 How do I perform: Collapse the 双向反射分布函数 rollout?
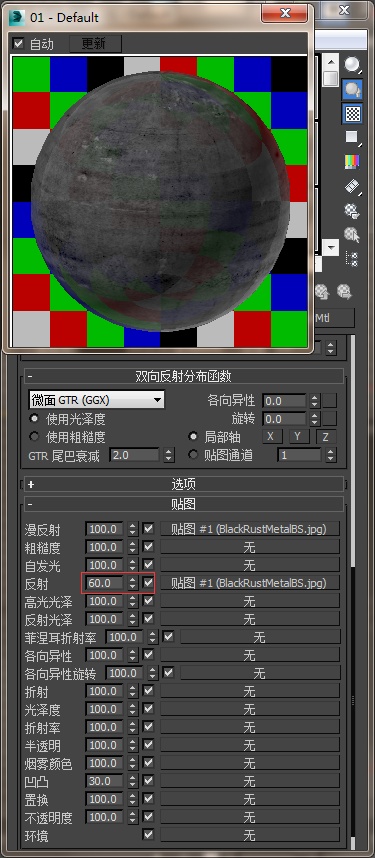pos(183,376)
